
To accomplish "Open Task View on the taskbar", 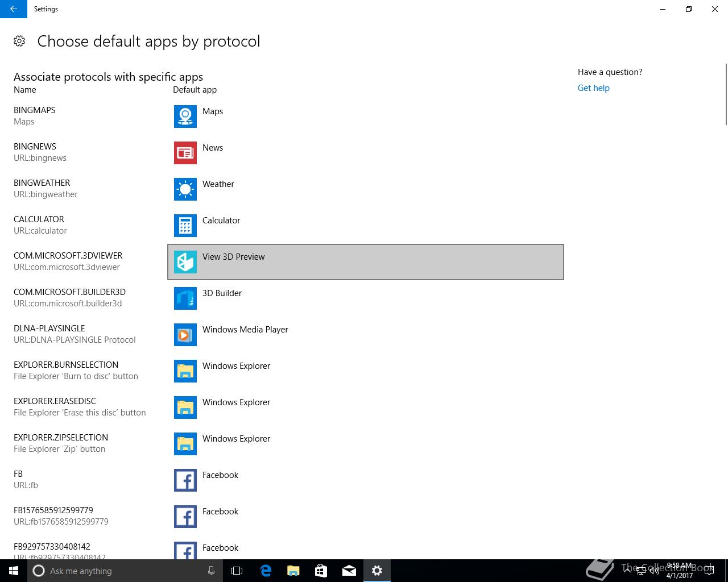I will [237, 571].
